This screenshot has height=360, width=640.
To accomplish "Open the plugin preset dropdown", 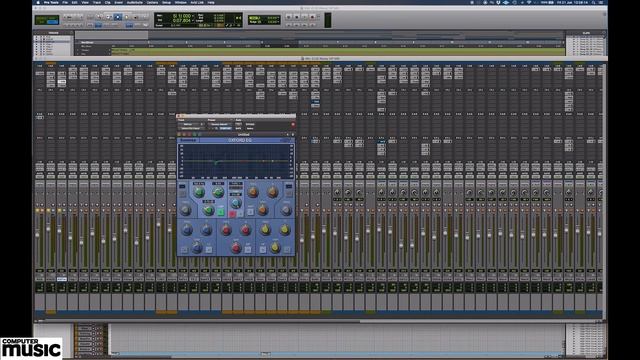I will coord(219,124).
